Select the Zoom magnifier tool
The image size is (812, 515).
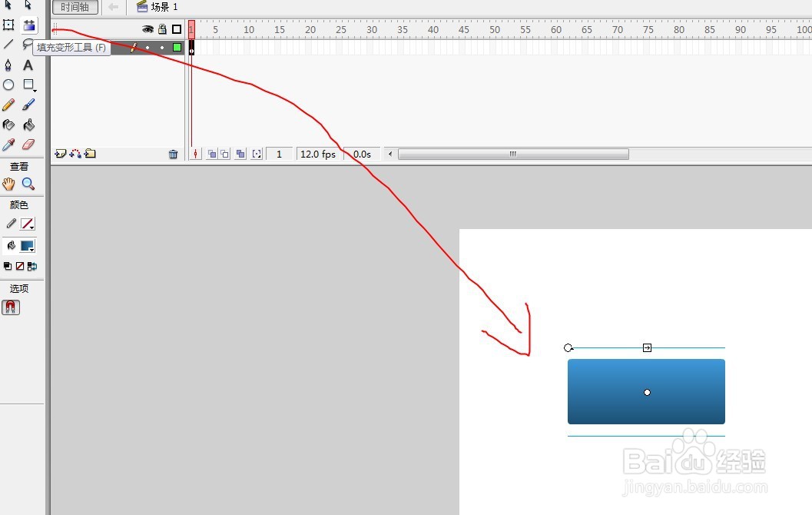pyautogui.click(x=28, y=184)
